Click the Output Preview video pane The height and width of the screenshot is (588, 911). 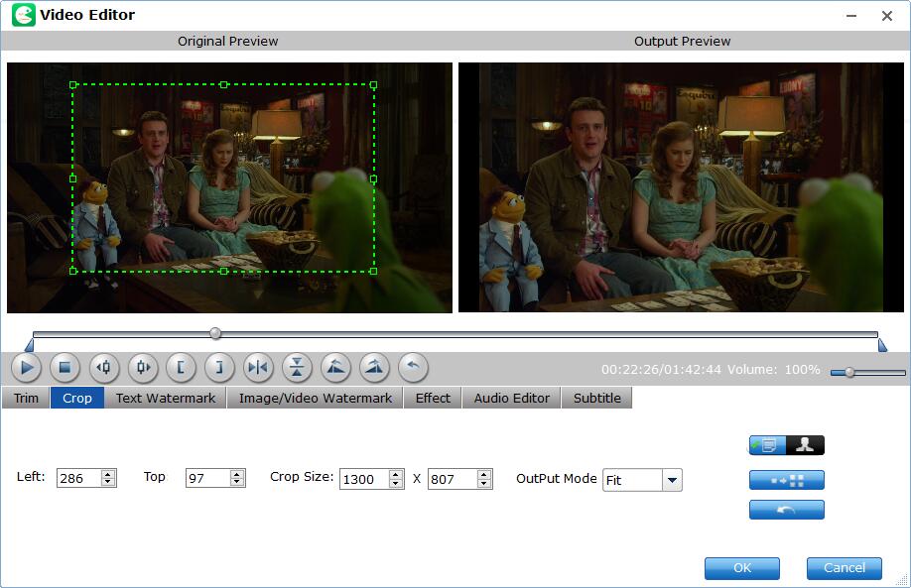[x=681, y=187]
